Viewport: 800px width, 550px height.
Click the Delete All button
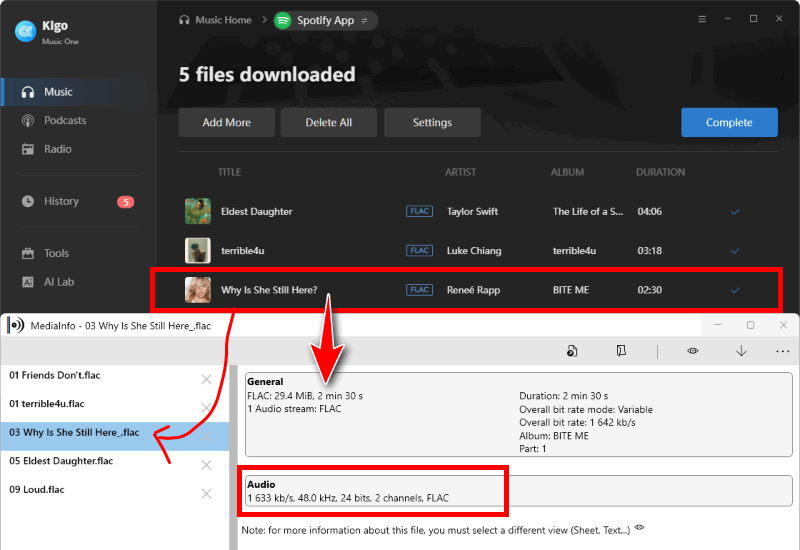coord(329,122)
